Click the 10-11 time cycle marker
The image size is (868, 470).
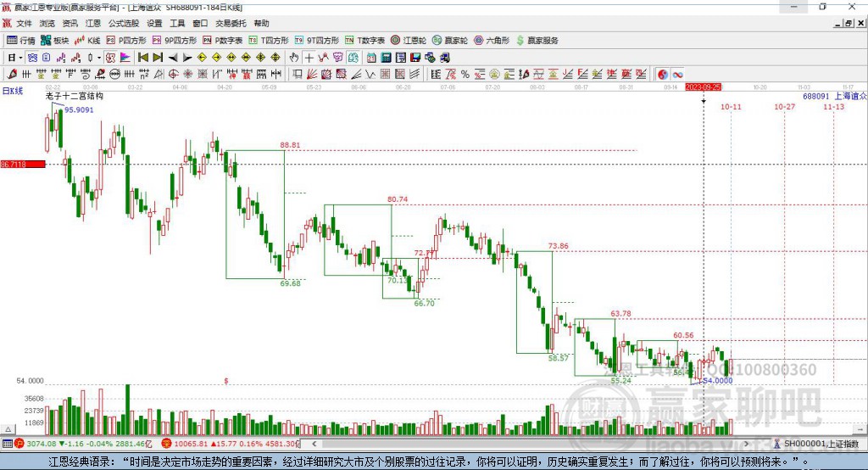click(x=731, y=106)
